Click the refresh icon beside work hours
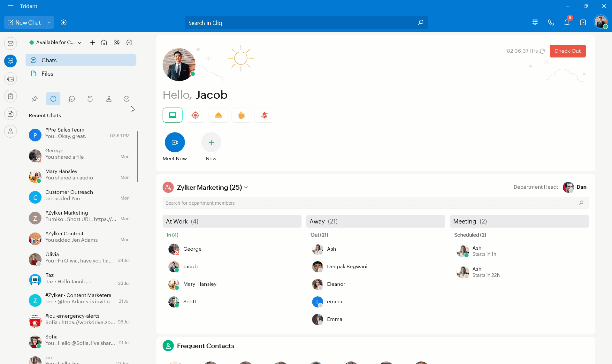Screen dimensions: 612x364 (542, 51)
